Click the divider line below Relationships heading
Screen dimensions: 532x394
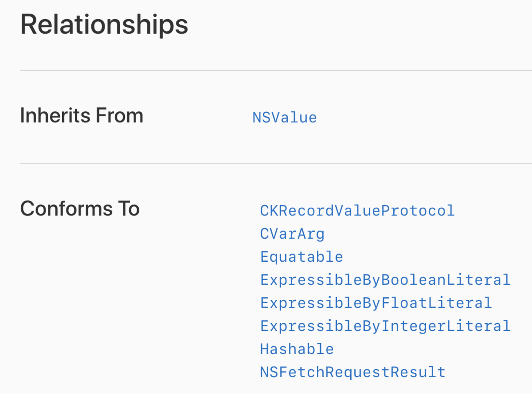coord(276,70)
